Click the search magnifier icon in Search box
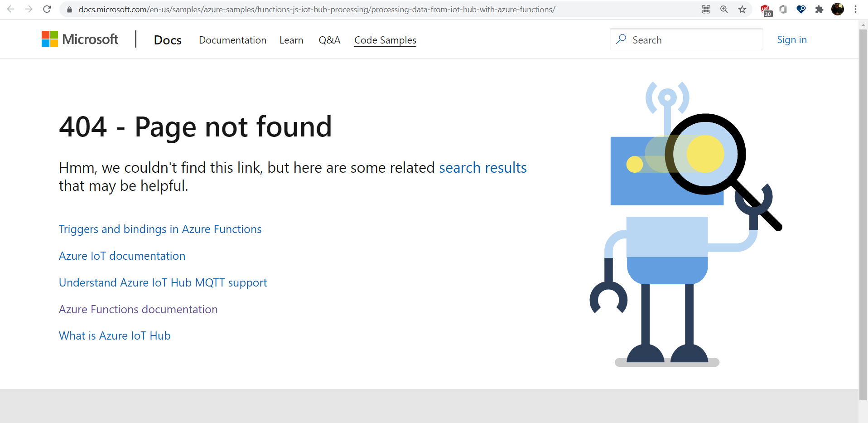 [x=621, y=39]
